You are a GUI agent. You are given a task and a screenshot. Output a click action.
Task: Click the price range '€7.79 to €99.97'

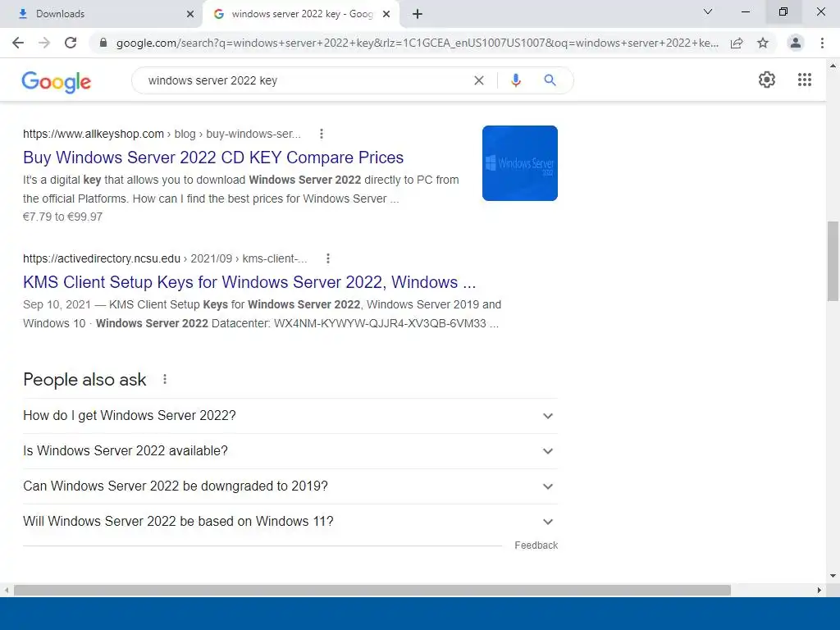(62, 217)
